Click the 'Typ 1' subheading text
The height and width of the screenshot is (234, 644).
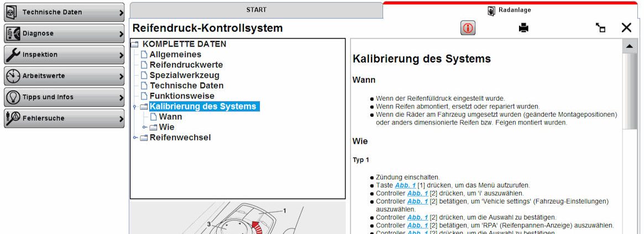point(361,160)
